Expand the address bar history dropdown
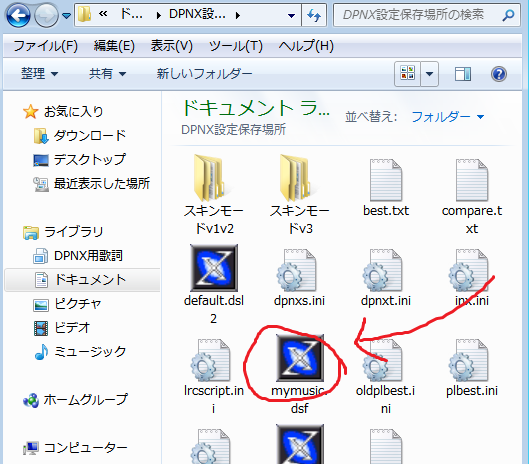Screen dimensions: 529x464 [291, 15]
